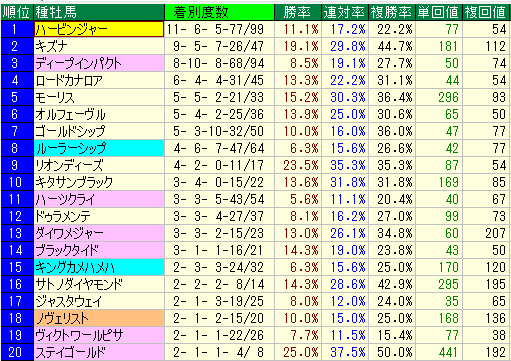Select the orange ノヴェリスト cell
Screen dimensions: 511x361
pos(99,318)
